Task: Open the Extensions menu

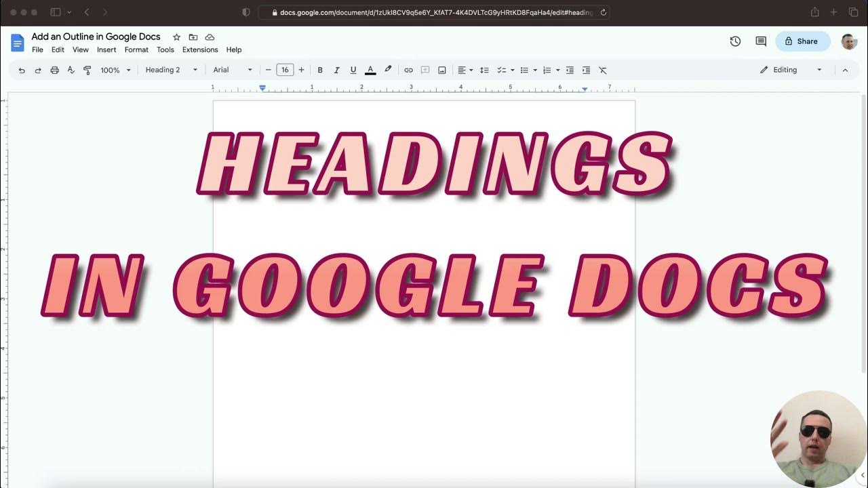Action: (200, 49)
